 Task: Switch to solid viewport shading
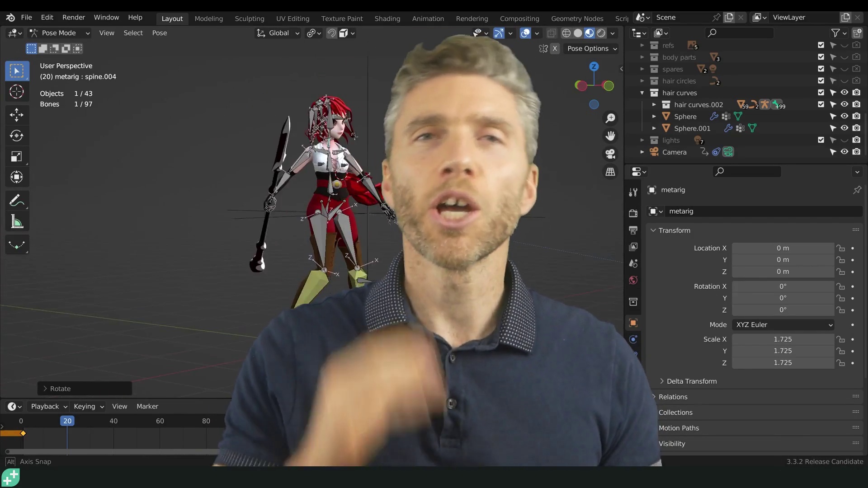point(578,33)
